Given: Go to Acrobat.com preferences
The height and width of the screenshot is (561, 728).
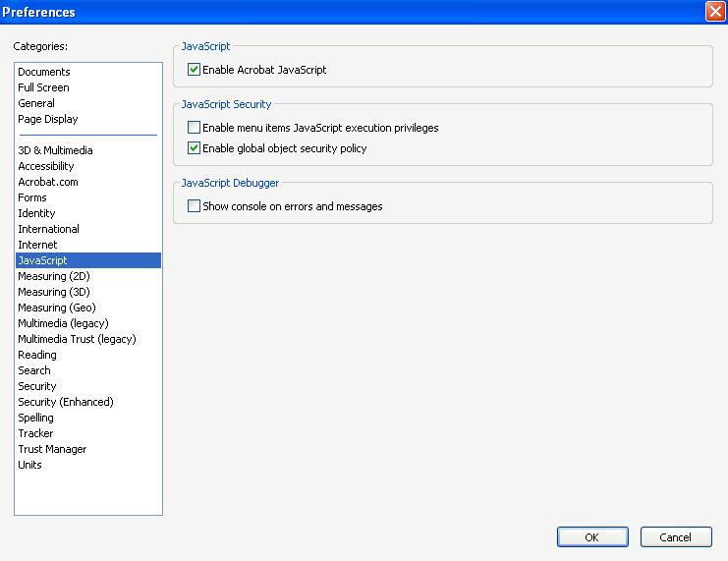Looking at the screenshot, I should pos(48,182).
